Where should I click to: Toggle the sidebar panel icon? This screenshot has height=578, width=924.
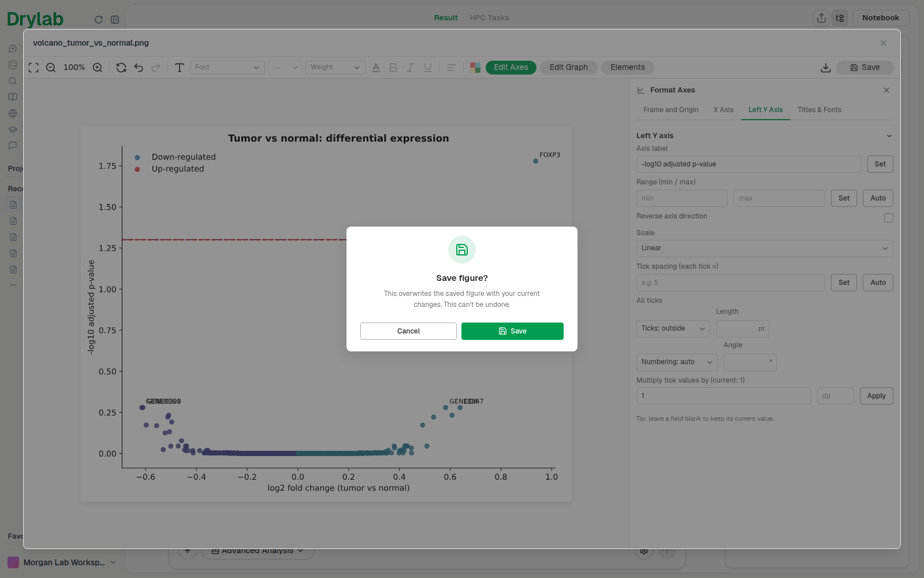click(x=115, y=20)
